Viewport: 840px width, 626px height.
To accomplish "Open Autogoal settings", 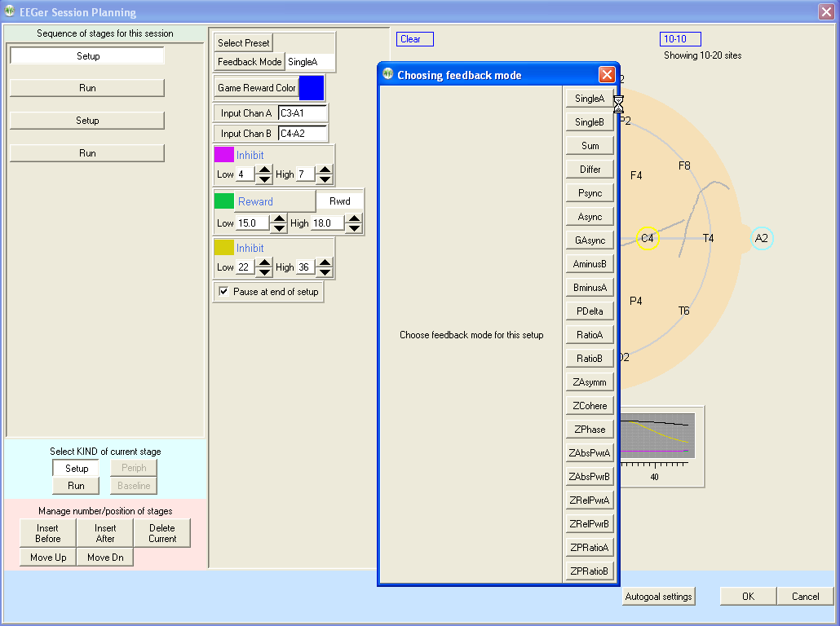I will point(658,597).
